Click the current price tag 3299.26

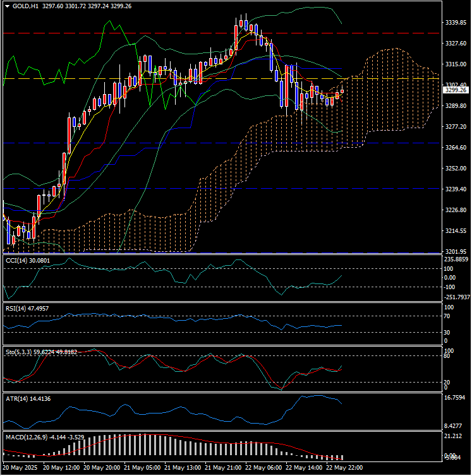(455, 90)
